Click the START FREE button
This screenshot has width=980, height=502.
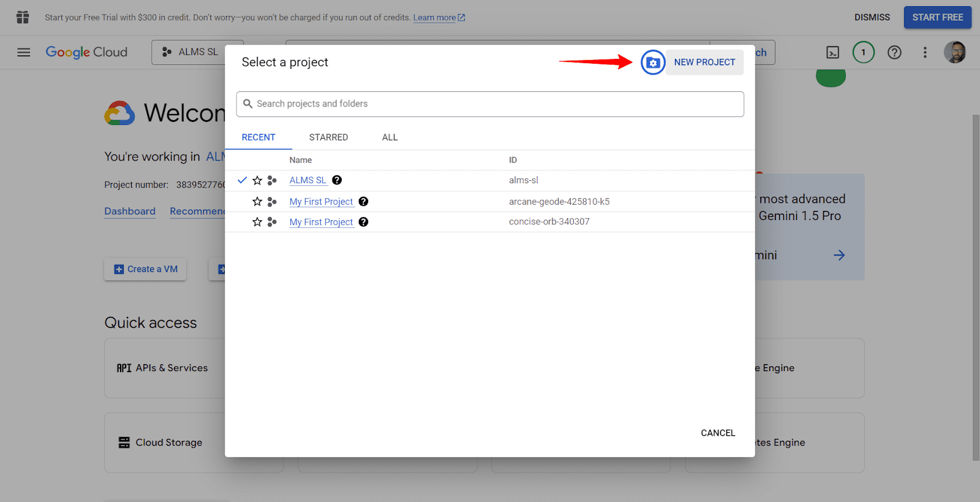tap(937, 17)
